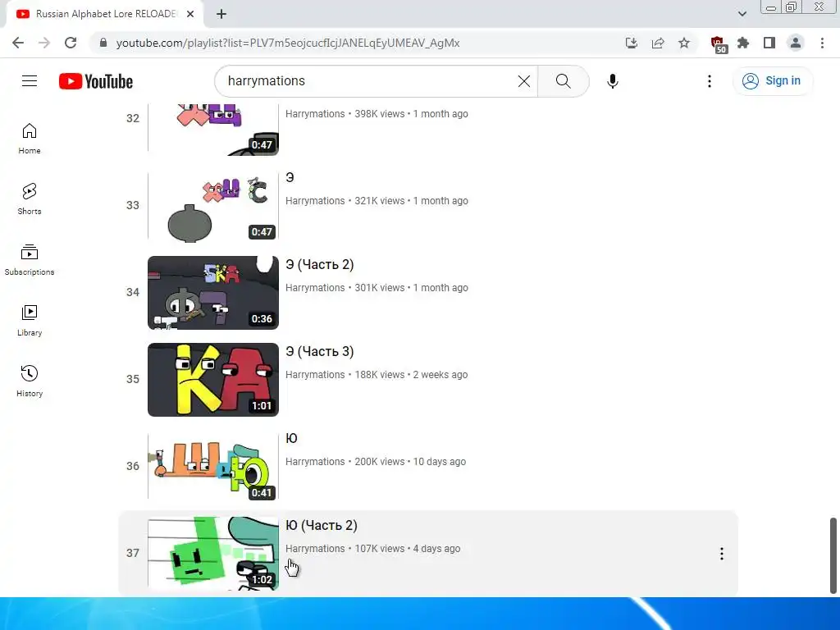This screenshot has width=840, height=630.
Task: Click playlist index number 35
Action: point(133,379)
